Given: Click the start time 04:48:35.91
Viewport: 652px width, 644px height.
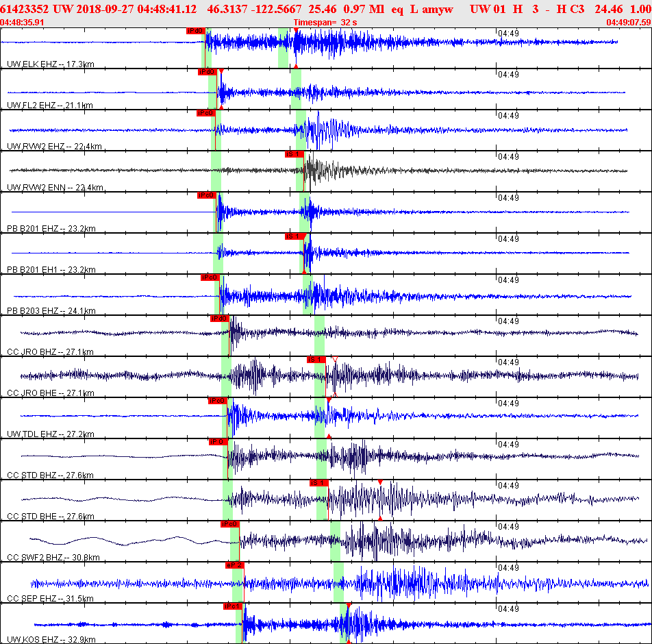Looking at the screenshot, I should pos(22,23).
